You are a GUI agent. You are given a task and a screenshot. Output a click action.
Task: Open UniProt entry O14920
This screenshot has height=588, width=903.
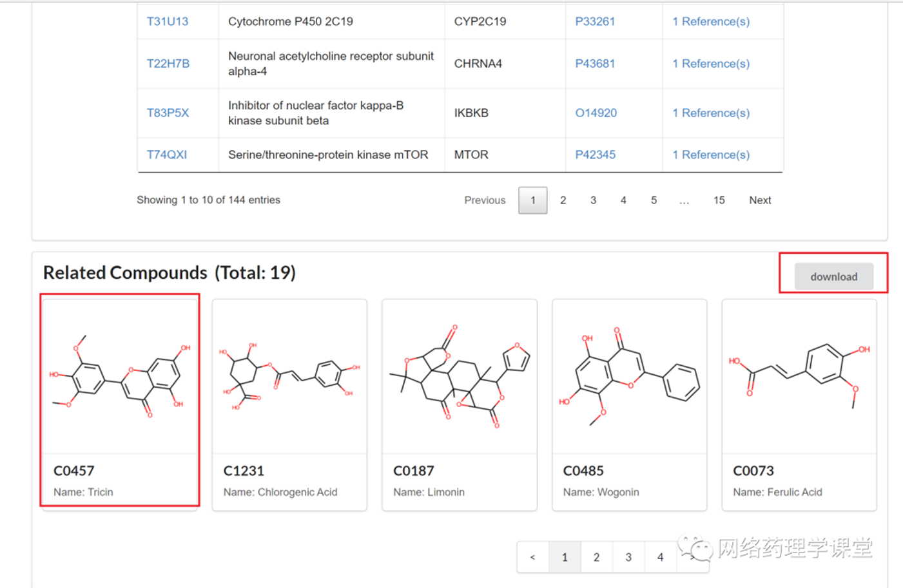click(x=596, y=113)
